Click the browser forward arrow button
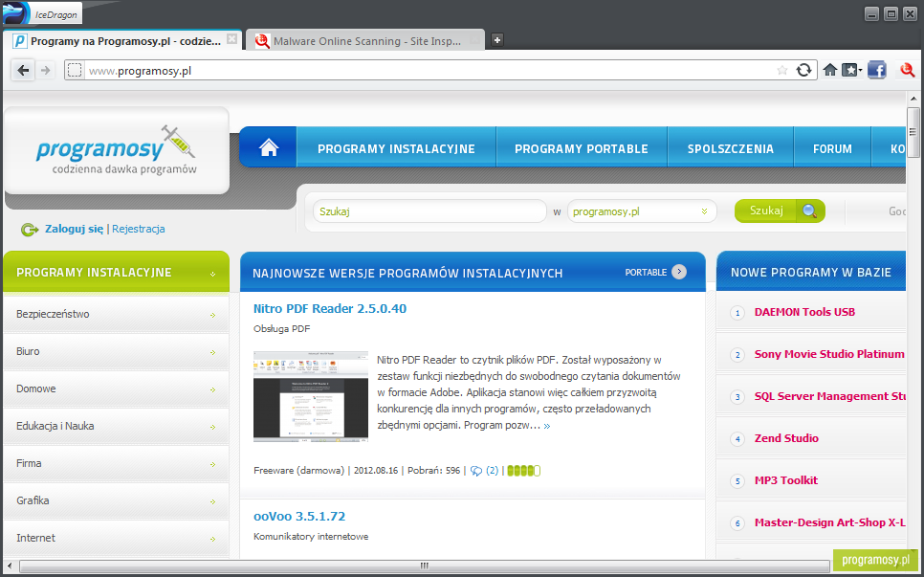This screenshot has width=924, height=577. coord(45,71)
